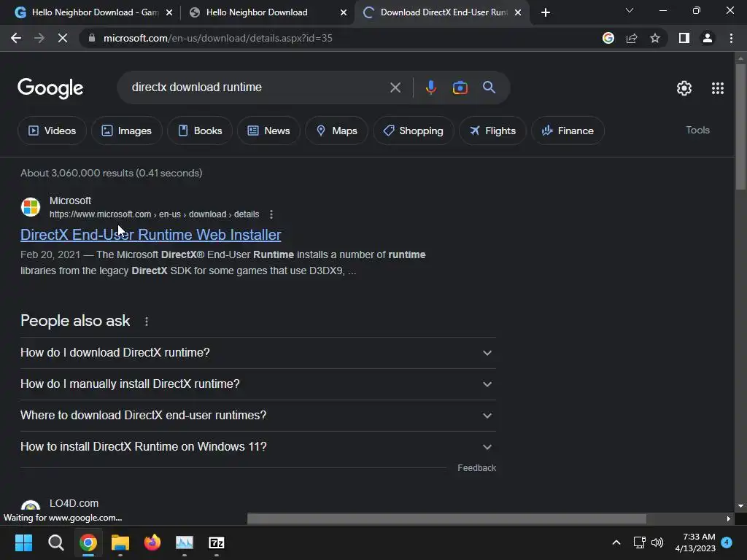Close the first Hello Neighbor Download tab
Image resolution: width=747 pixels, height=560 pixels.
coord(169,13)
